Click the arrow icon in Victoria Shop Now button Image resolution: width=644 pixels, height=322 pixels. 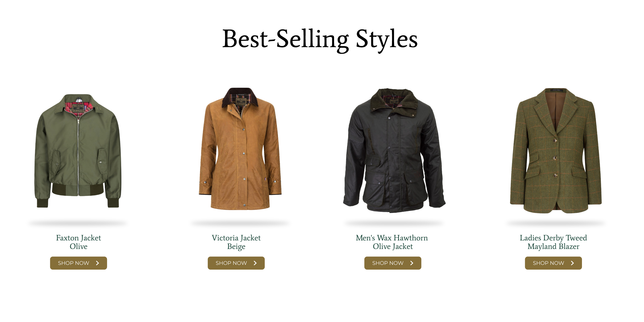[255, 263]
